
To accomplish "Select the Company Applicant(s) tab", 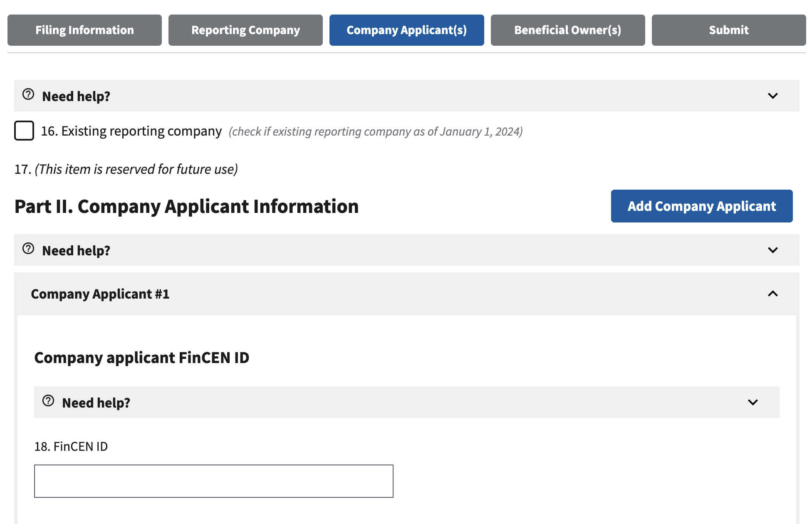I will (x=406, y=30).
